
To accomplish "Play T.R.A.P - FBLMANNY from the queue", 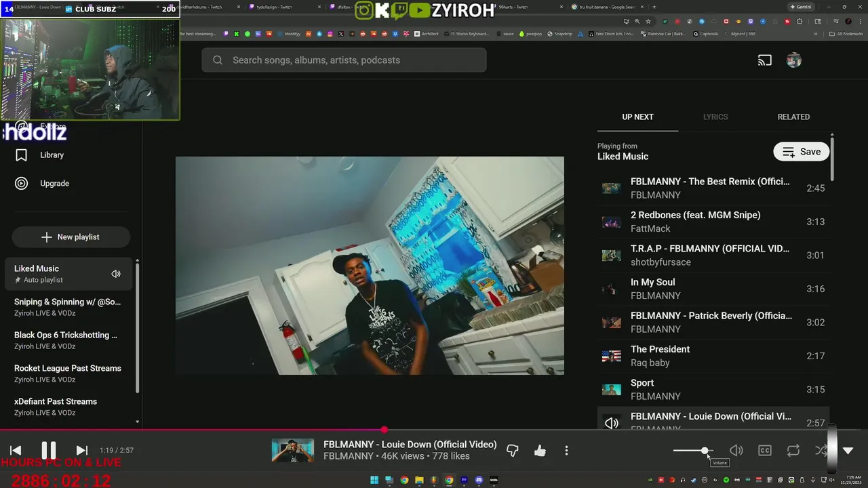I will tap(713, 256).
